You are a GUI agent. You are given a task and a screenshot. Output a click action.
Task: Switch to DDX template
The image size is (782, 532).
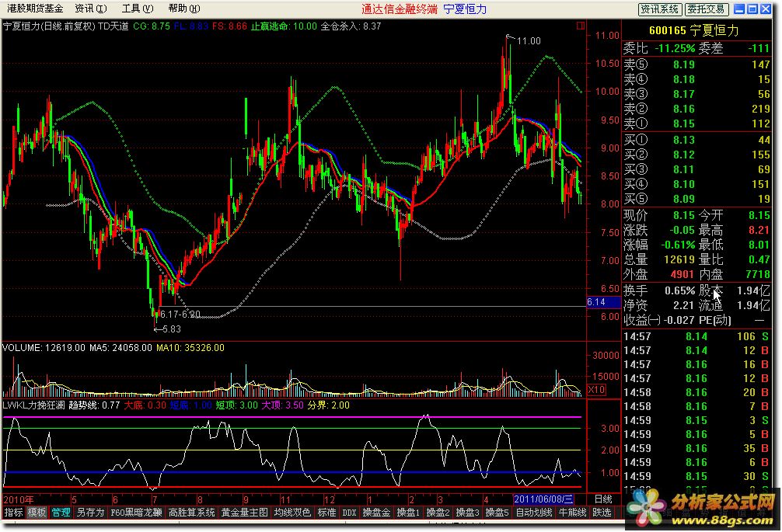(349, 512)
